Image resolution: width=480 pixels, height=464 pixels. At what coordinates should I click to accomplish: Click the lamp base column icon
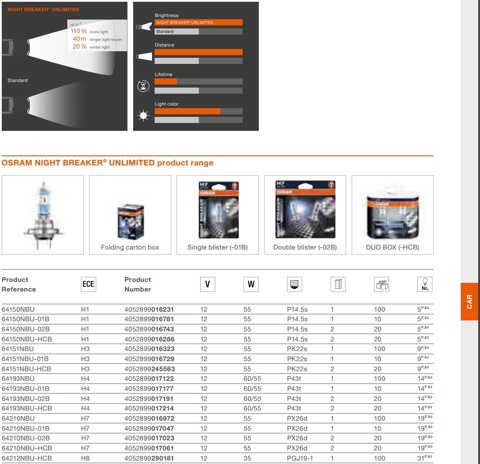294,284
